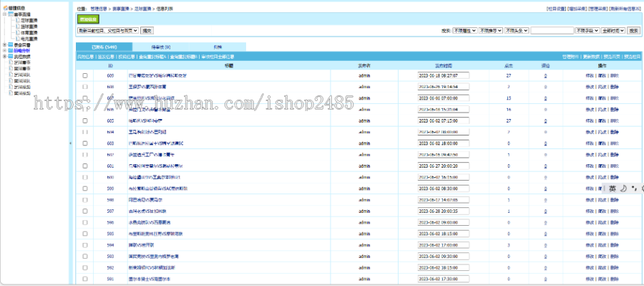Open the [增加采集] link at top right
The height and width of the screenshot is (286, 644).
577,8
